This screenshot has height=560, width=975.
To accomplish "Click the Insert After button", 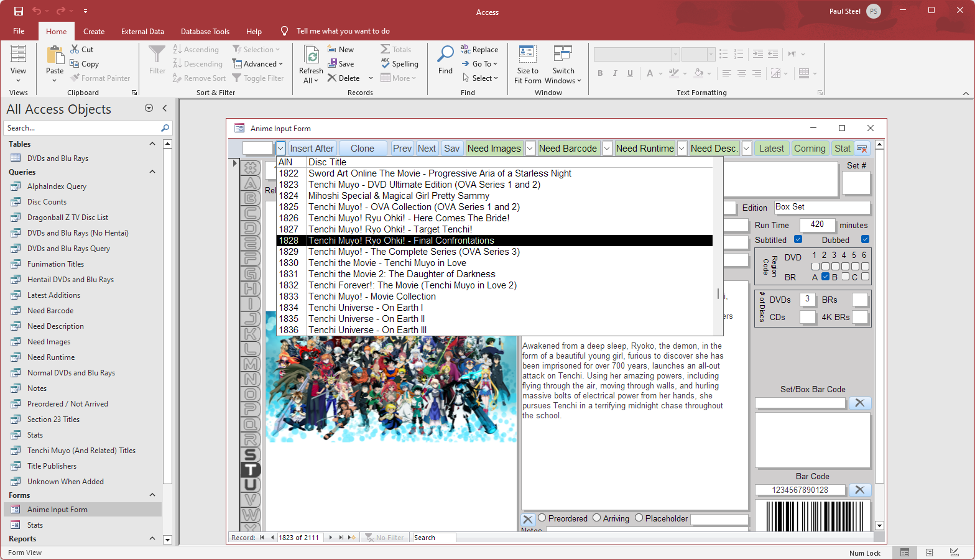I will pos(312,149).
